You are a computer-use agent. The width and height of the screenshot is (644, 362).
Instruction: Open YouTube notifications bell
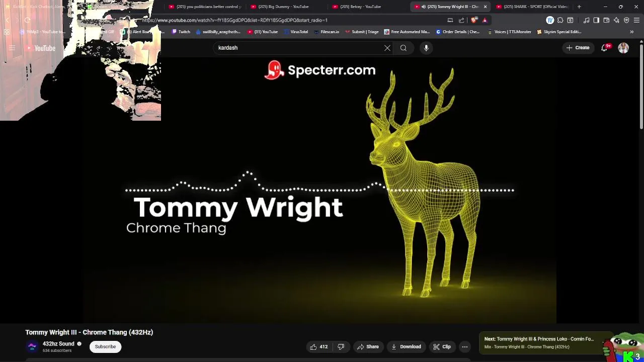(605, 48)
